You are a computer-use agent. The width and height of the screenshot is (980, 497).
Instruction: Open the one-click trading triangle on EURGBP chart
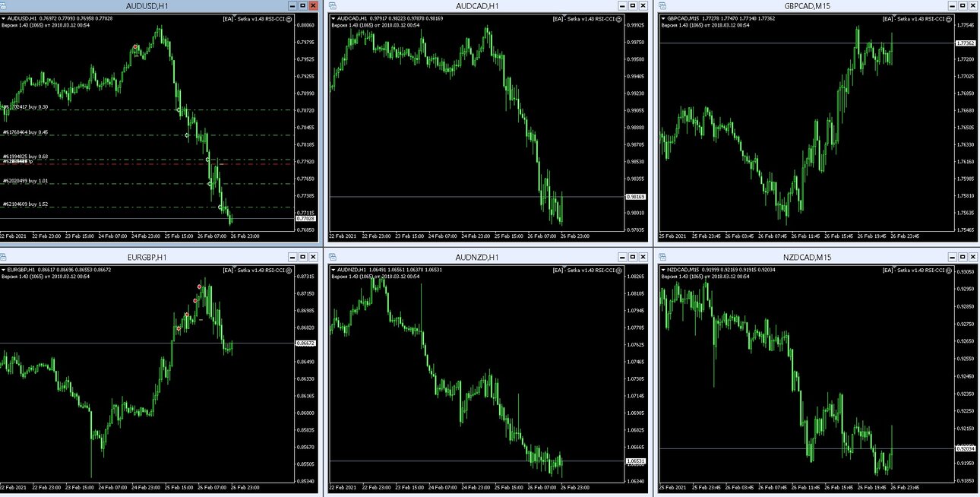(x=4, y=270)
